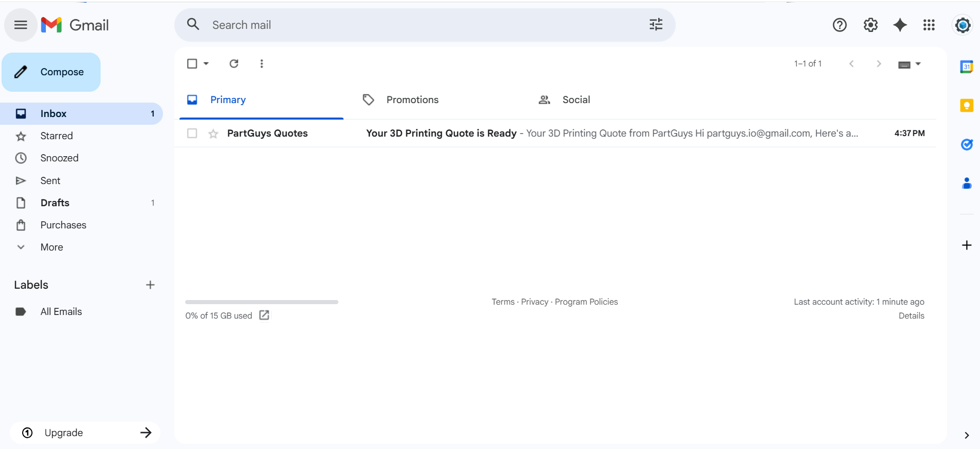This screenshot has width=980, height=449.
Task: Open the Google apps grid
Action: click(929, 25)
